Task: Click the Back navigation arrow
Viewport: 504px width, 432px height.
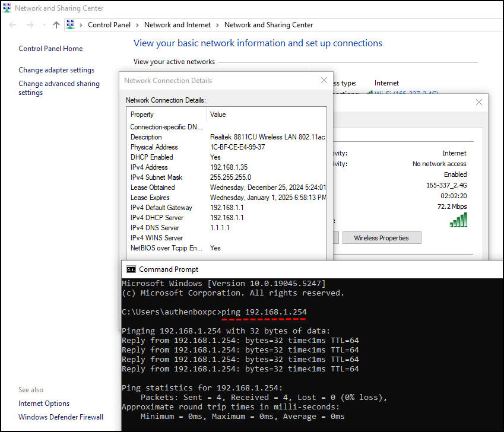Action: [x=13, y=25]
